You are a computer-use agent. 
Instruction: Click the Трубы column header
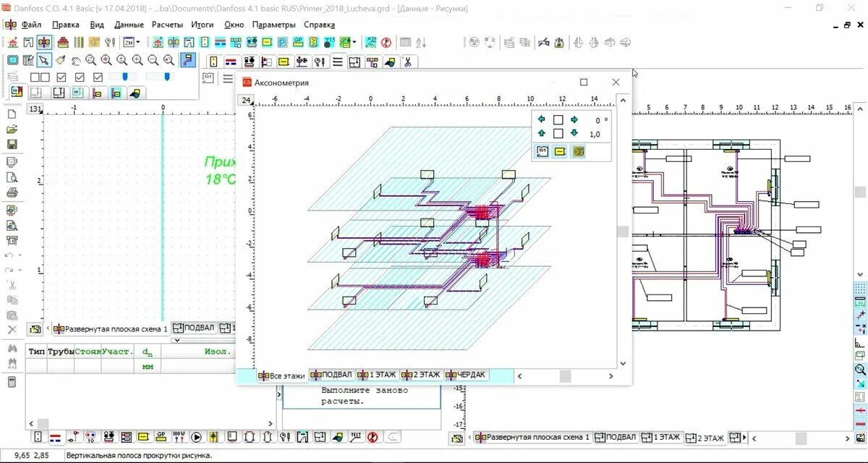(x=61, y=352)
